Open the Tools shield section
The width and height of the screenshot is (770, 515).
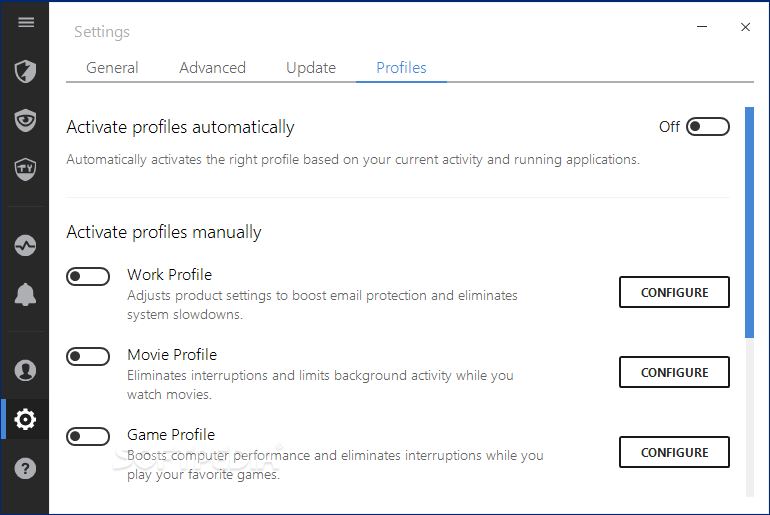click(x=25, y=169)
